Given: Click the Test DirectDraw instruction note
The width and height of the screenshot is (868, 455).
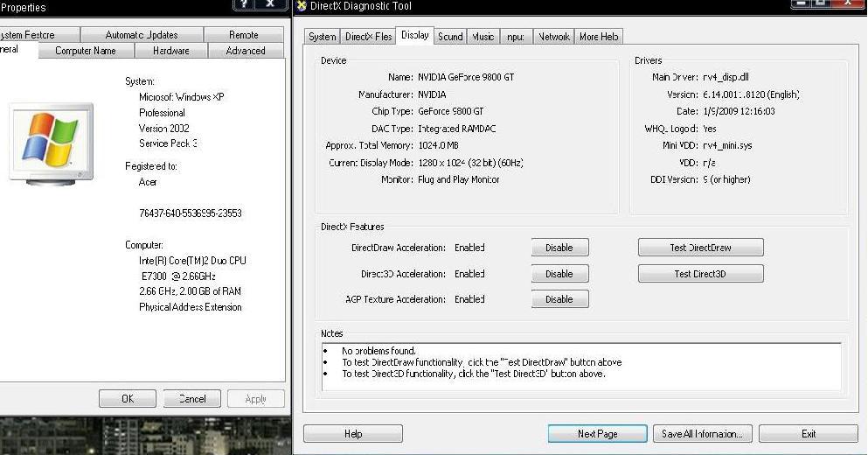Looking at the screenshot, I should click(482, 362).
